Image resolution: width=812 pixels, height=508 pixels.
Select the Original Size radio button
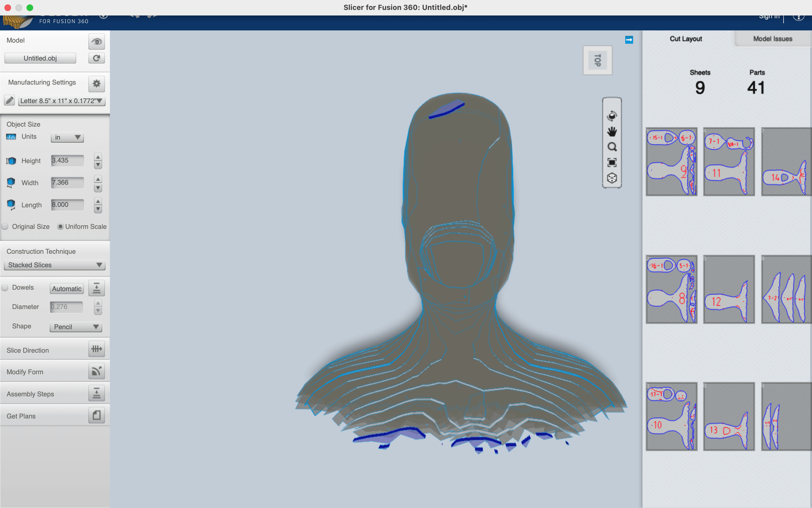[x=5, y=226]
